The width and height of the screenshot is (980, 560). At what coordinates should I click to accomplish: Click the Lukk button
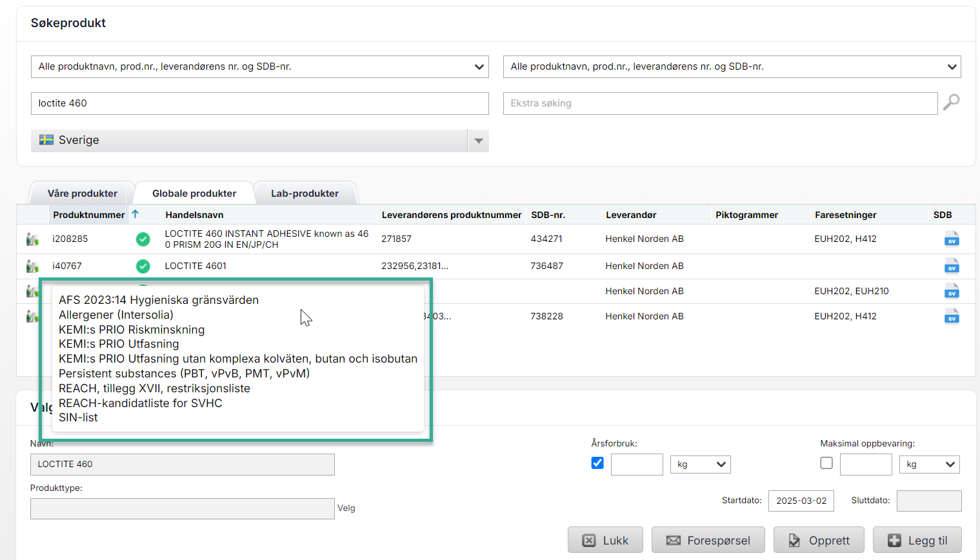605,540
